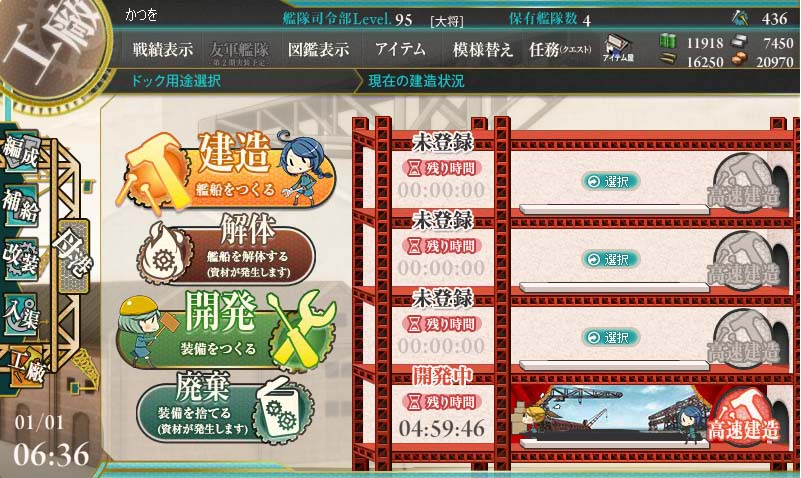Open the 任務 quest menu
The height and width of the screenshot is (478, 801).
560,50
